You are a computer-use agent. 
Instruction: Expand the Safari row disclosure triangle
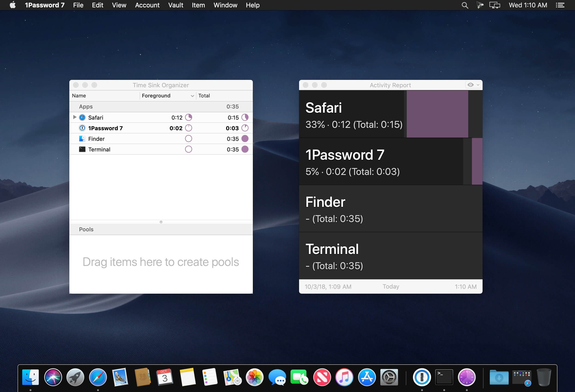tap(75, 117)
